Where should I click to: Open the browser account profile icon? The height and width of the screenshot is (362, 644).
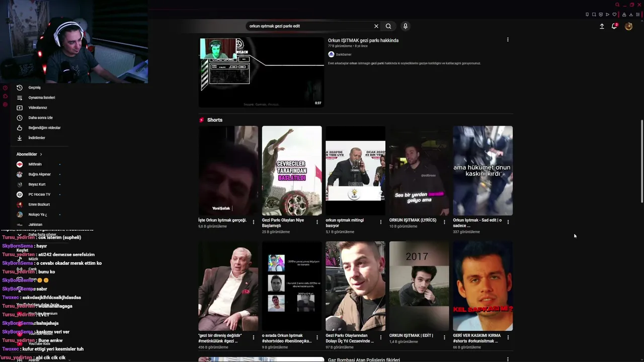tap(624, 15)
